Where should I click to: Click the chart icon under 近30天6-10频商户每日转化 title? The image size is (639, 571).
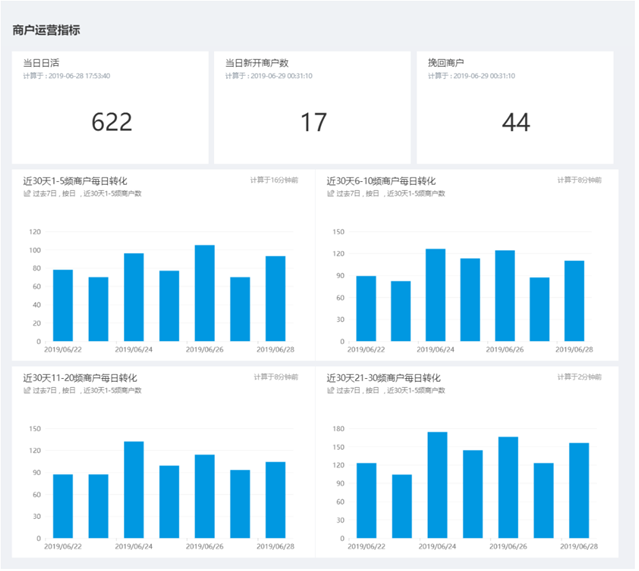pos(329,193)
